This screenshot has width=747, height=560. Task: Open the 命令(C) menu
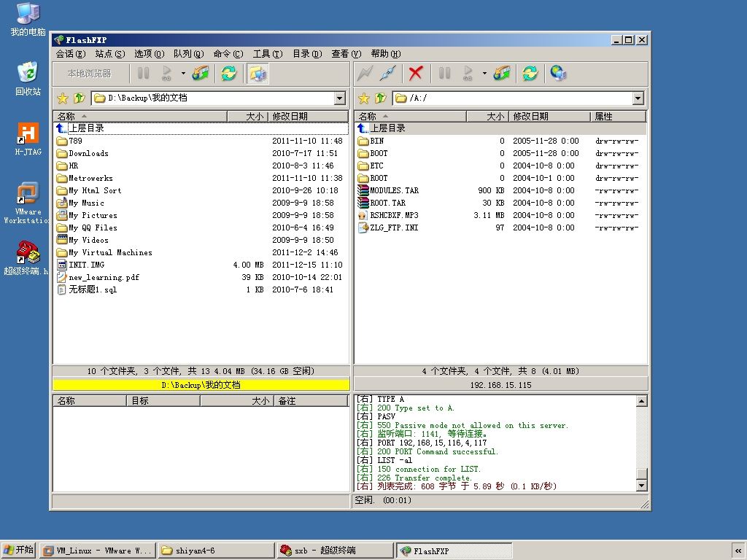click(228, 54)
